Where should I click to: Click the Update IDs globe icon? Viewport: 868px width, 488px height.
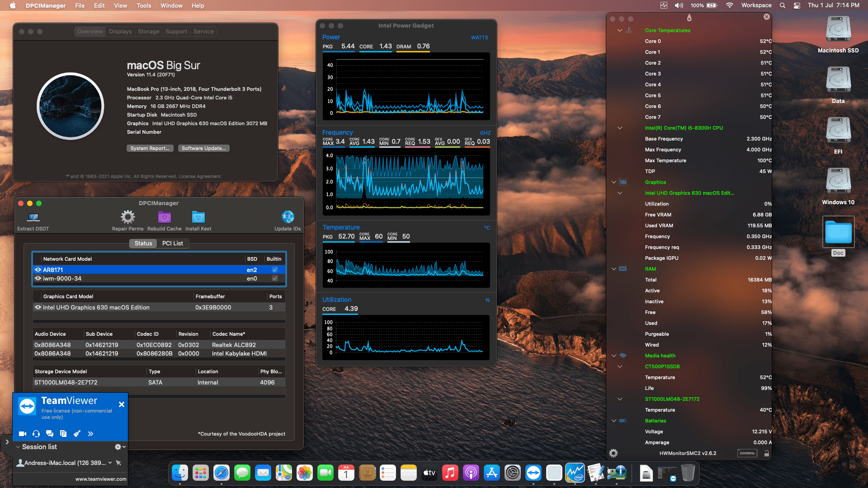[288, 217]
